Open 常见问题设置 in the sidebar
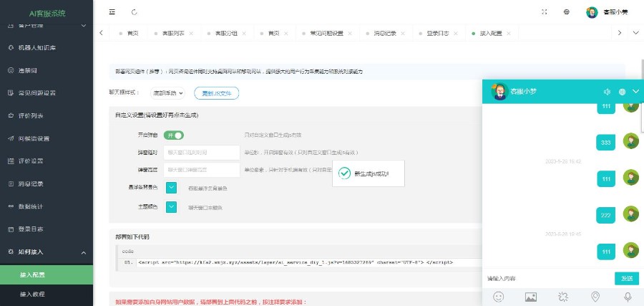 (x=47, y=93)
